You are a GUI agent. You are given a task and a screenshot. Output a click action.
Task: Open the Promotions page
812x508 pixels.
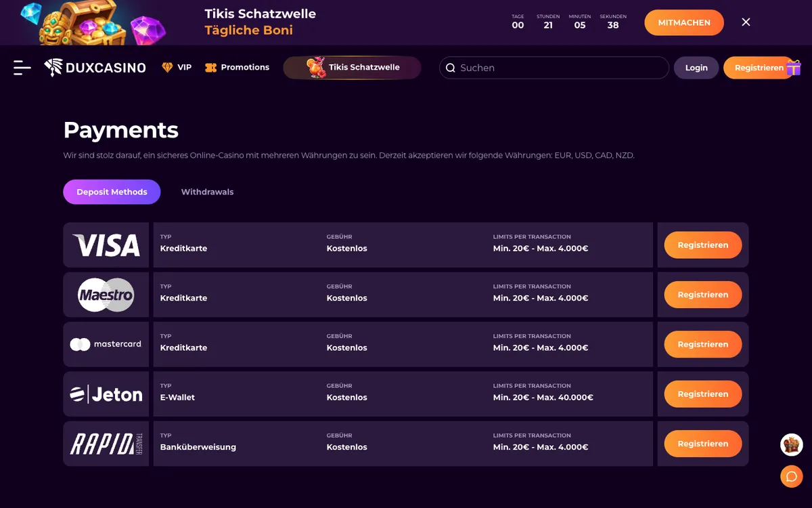point(237,67)
